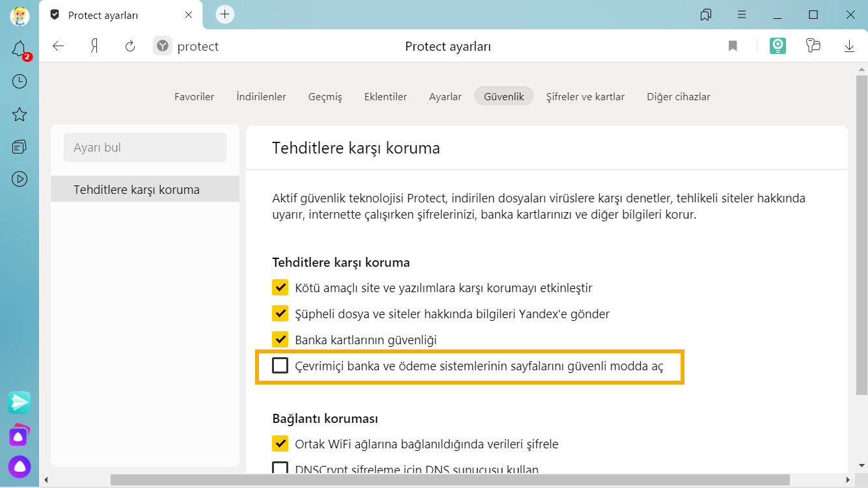This screenshot has height=488, width=868.
Task: Click the scroll up arrow
Action: 862,68
